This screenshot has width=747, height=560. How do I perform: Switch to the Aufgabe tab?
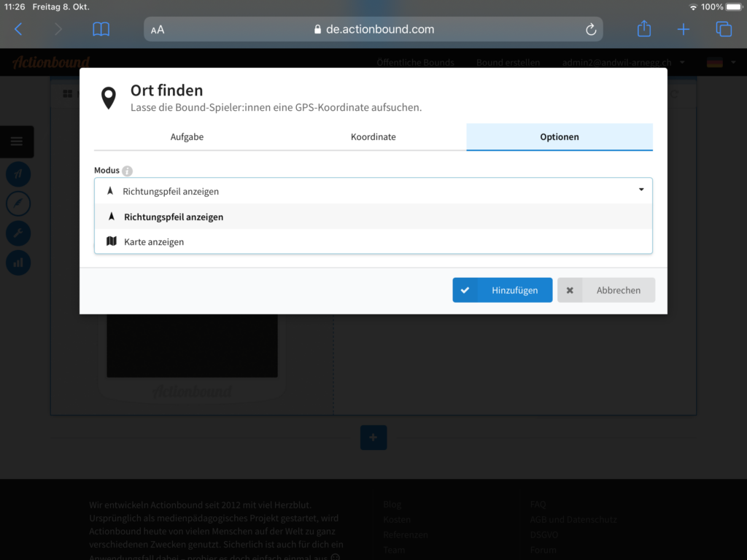pos(187,137)
